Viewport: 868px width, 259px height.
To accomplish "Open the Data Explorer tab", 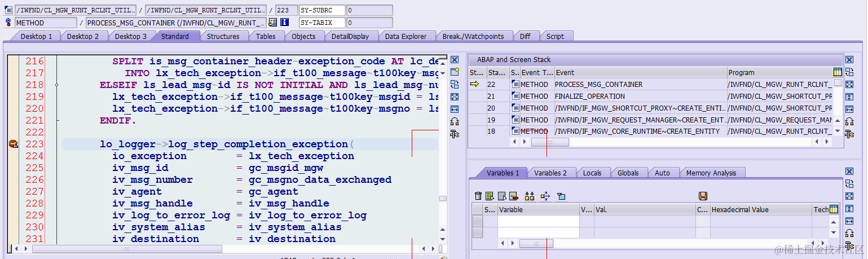I will tap(406, 36).
